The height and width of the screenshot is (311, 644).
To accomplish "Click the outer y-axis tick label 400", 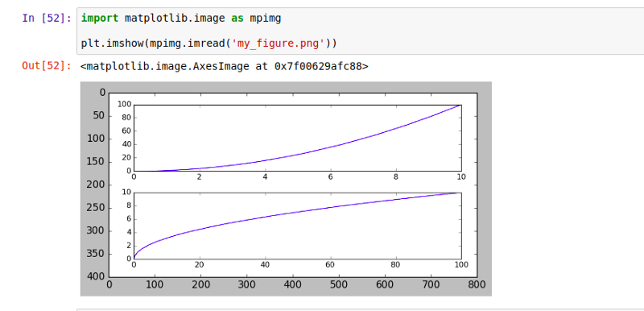I will coord(97,277).
